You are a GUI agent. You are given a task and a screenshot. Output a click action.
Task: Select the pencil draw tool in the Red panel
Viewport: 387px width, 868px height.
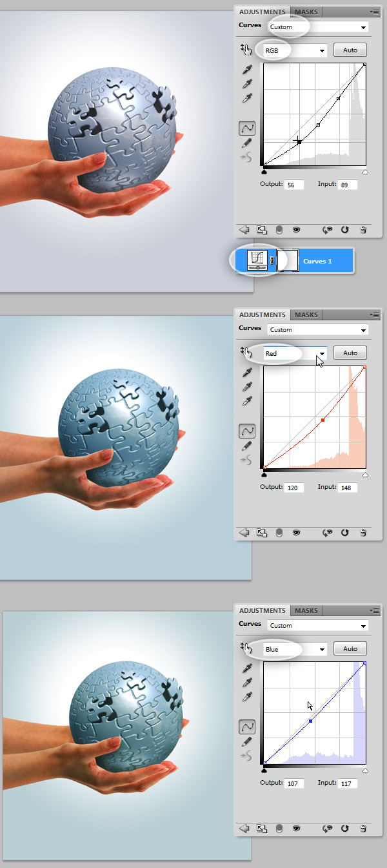247,445
